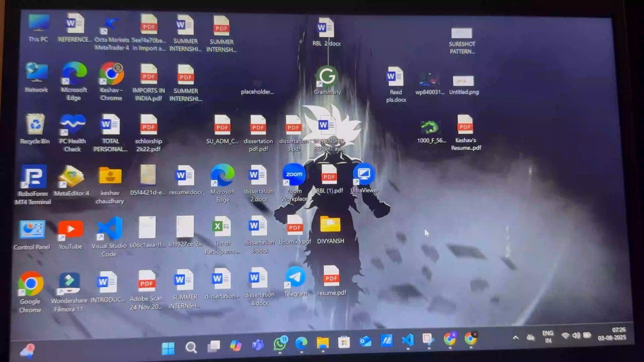Open Wi-Fi and volume quick settings
Image resolution: width=644 pixels, height=362 pixels.
pyautogui.click(x=576, y=335)
